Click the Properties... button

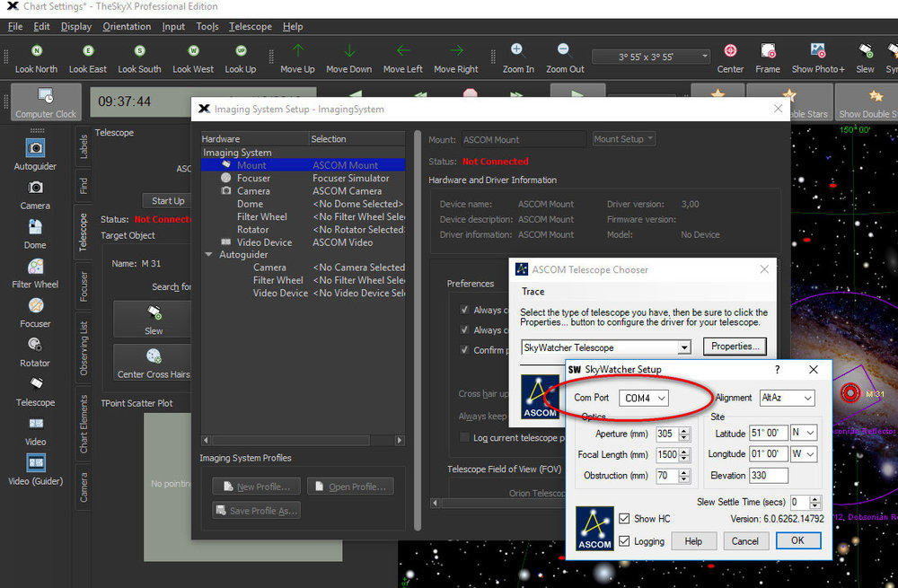735,347
